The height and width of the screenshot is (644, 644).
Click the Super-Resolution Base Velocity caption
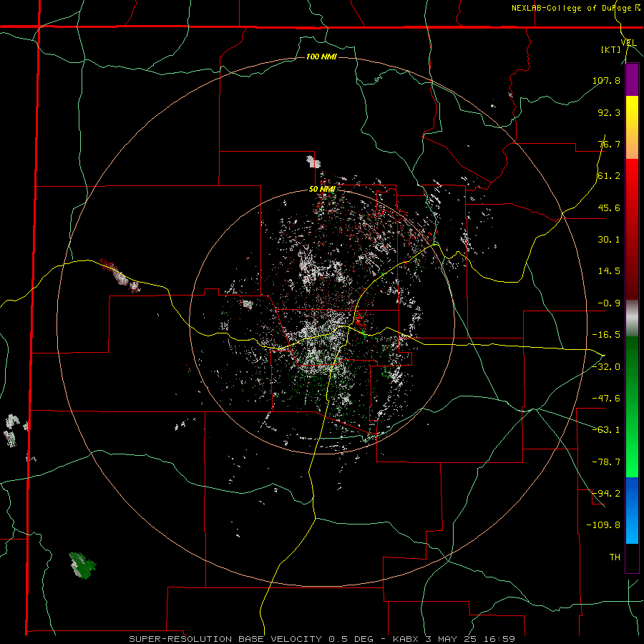(x=321, y=639)
